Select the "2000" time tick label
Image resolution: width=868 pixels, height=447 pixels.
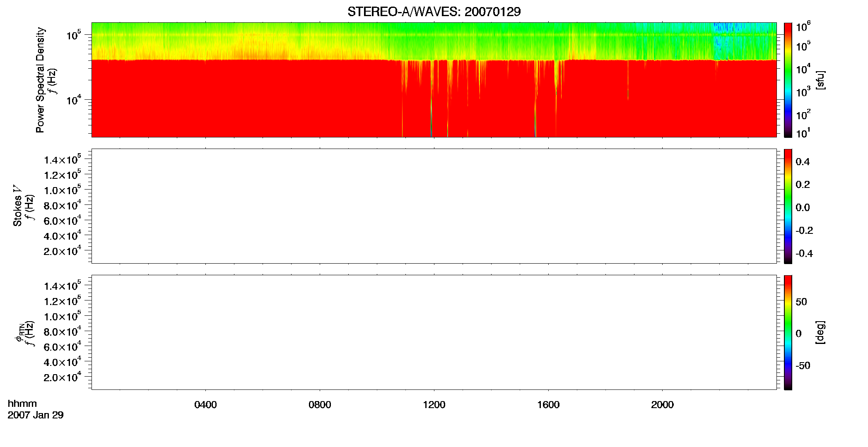click(x=662, y=405)
